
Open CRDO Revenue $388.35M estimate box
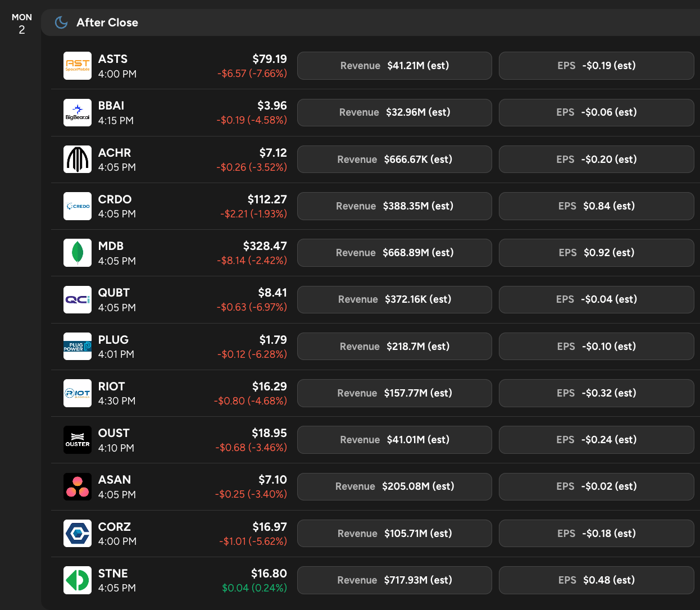click(394, 206)
